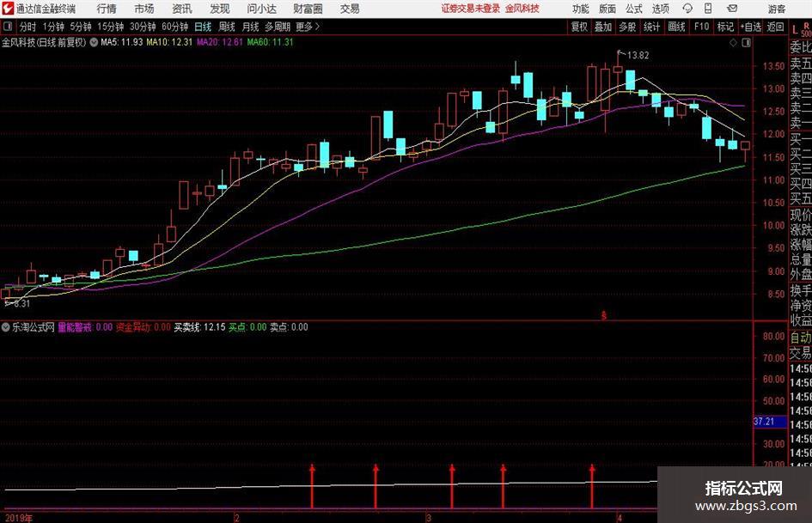Click the 统计 statistics button

coord(651,27)
